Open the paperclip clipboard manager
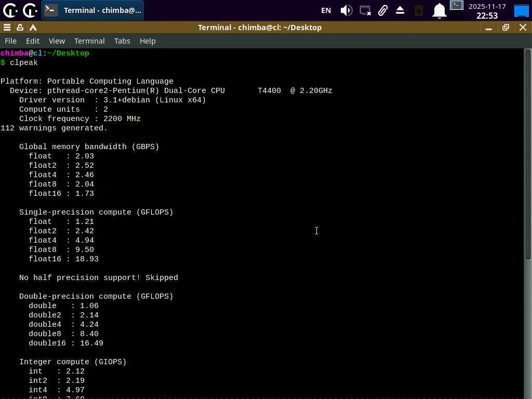The image size is (532, 399). point(383,10)
